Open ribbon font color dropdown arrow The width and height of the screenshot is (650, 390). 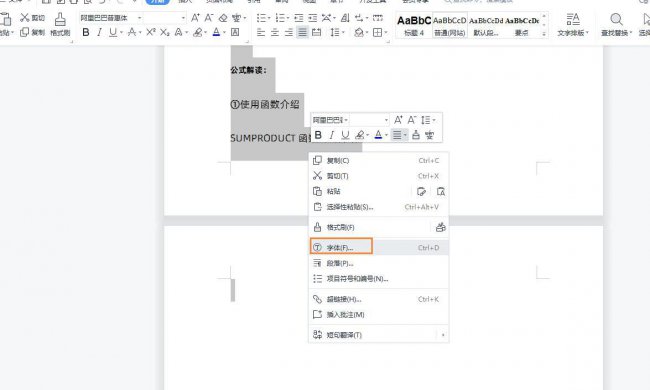[x=224, y=32]
